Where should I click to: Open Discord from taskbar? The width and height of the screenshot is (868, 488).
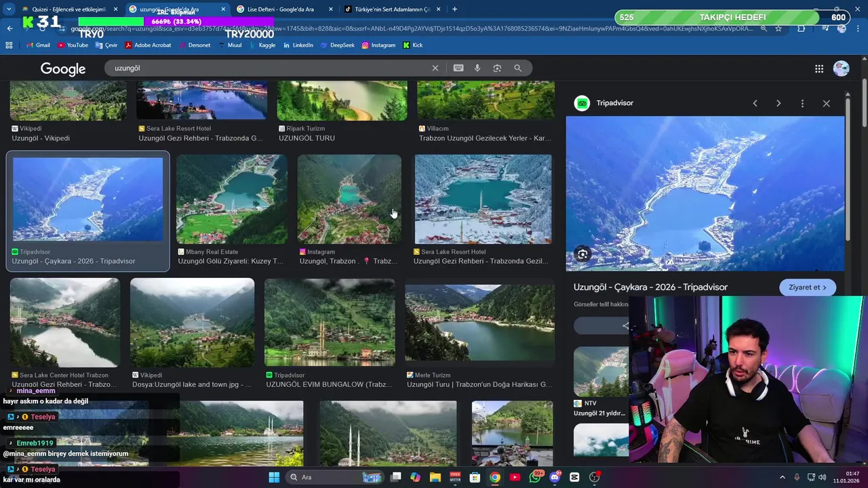pyautogui.click(x=555, y=477)
